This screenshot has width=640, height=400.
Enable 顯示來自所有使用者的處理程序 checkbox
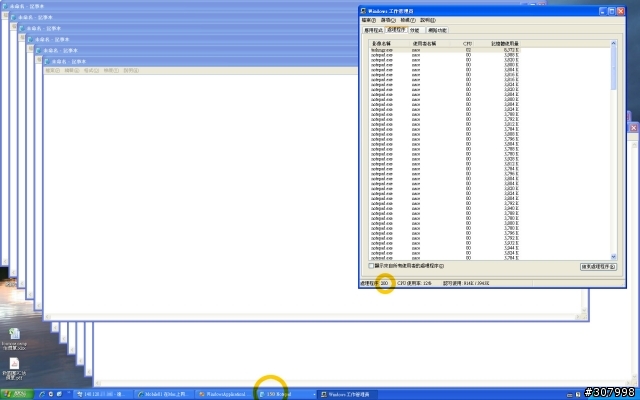[371, 266]
